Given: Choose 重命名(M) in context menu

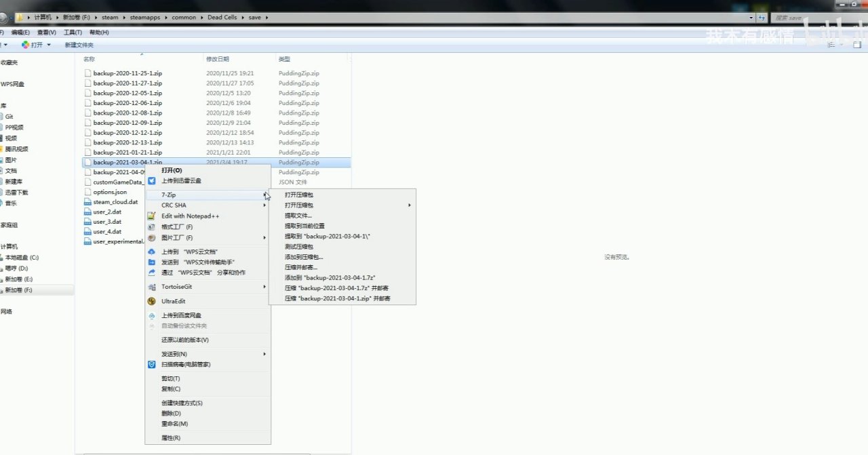Looking at the screenshot, I should pos(208,424).
